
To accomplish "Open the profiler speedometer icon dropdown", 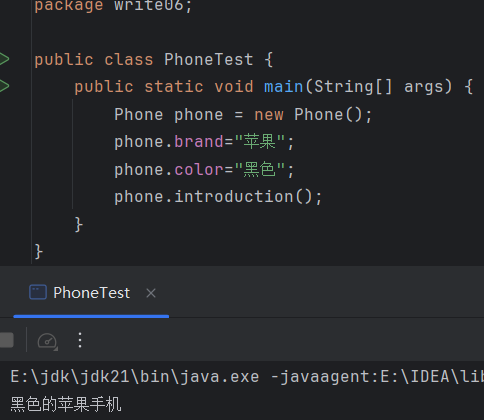I will tap(47, 341).
